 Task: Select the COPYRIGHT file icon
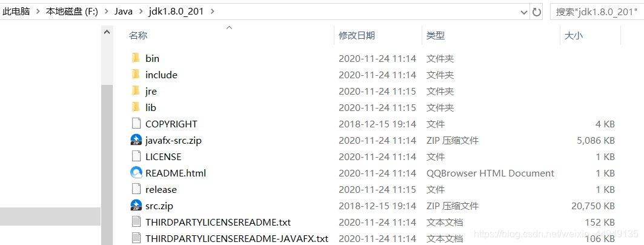[x=136, y=124]
